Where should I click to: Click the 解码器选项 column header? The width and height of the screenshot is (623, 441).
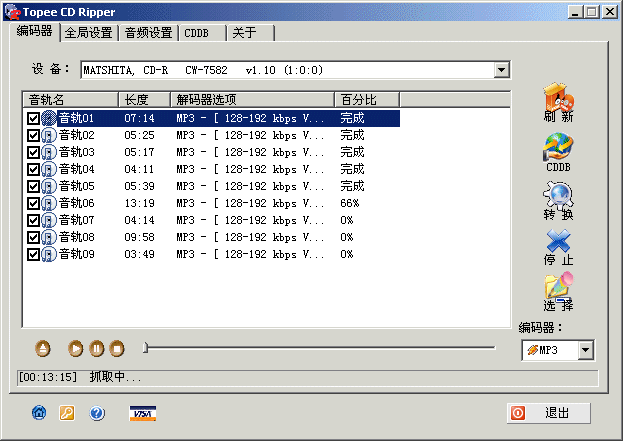point(252,100)
